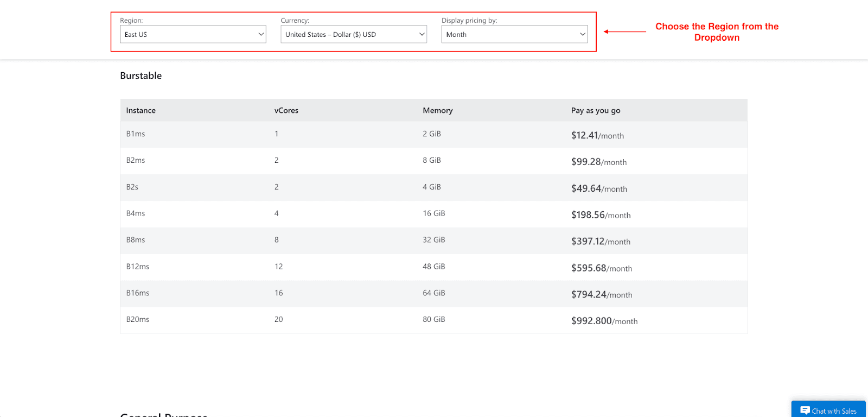Click the Region: field label

(x=131, y=20)
